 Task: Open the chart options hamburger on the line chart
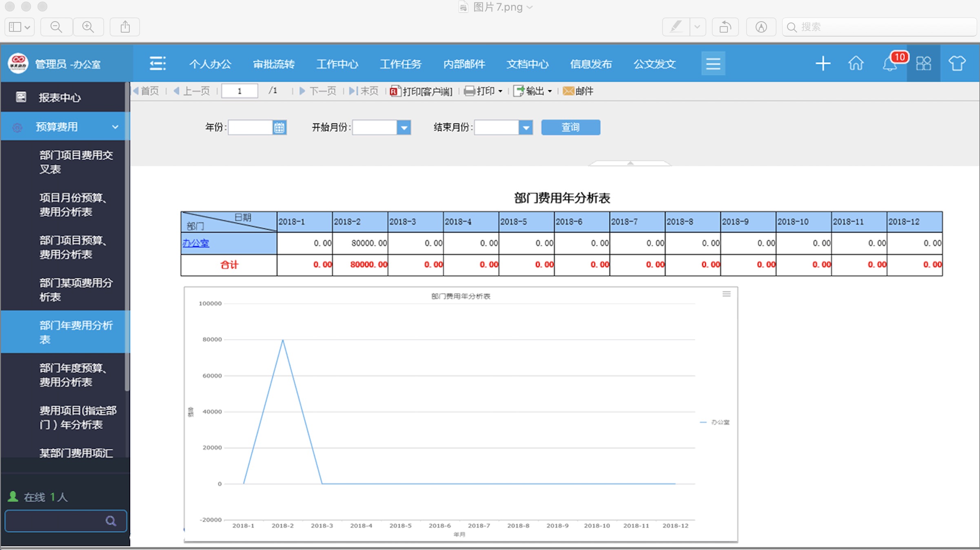[x=726, y=293]
